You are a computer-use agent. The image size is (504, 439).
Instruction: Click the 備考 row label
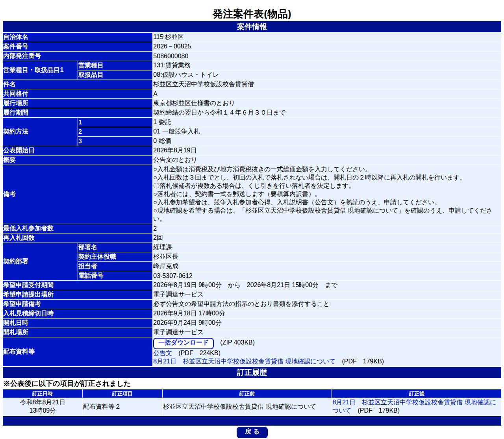click(x=9, y=194)
